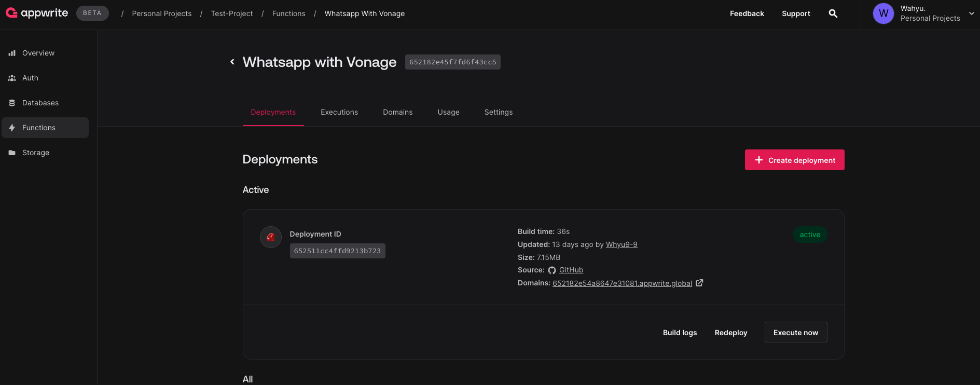Click the plus icon in Create deployment

coord(759,160)
